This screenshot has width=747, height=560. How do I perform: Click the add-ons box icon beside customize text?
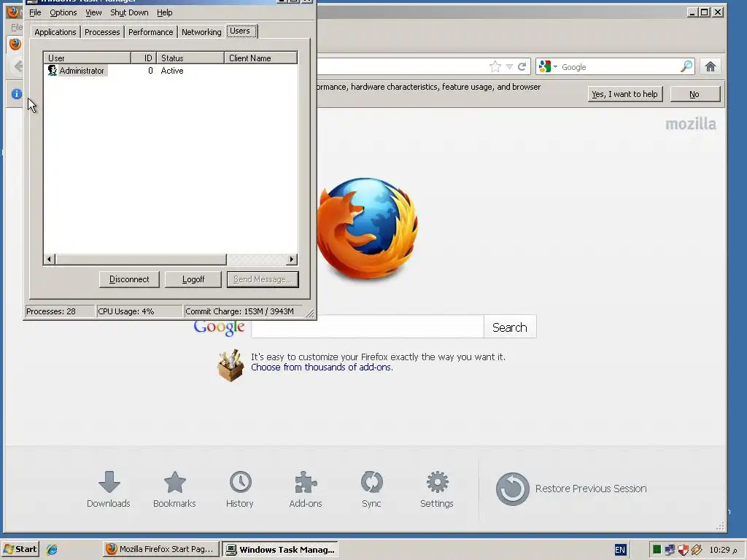coord(231,365)
